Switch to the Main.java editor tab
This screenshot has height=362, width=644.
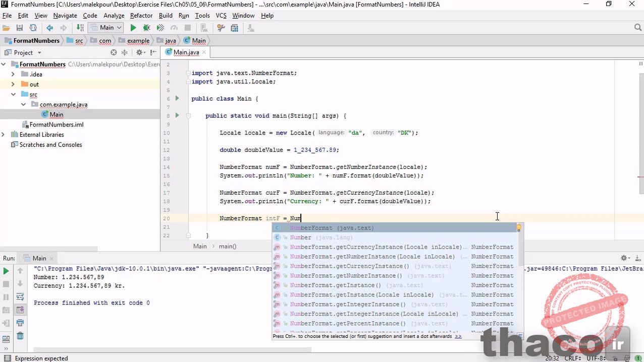point(186,52)
